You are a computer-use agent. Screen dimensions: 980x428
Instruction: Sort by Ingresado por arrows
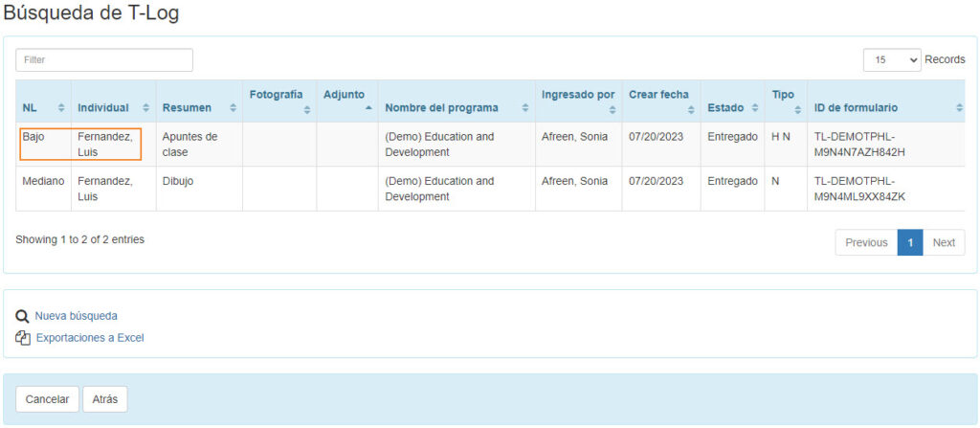612,110
